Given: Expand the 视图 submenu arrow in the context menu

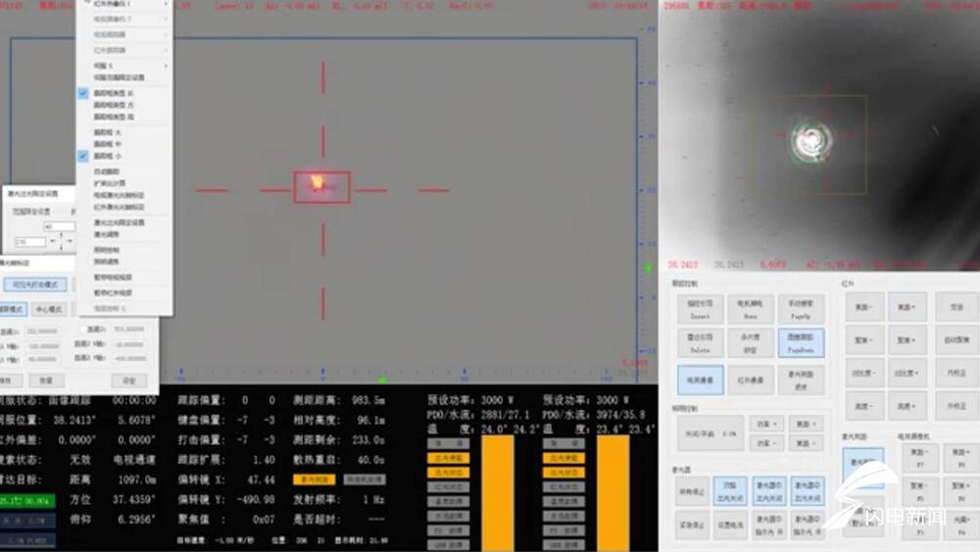Looking at the screenshot, I should (x=165, y=64).
